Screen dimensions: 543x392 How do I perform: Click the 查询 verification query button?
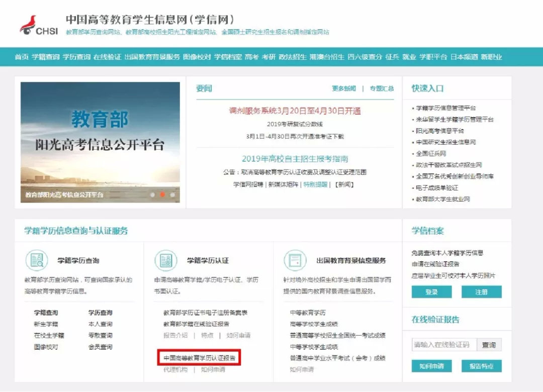click(489, 345)
